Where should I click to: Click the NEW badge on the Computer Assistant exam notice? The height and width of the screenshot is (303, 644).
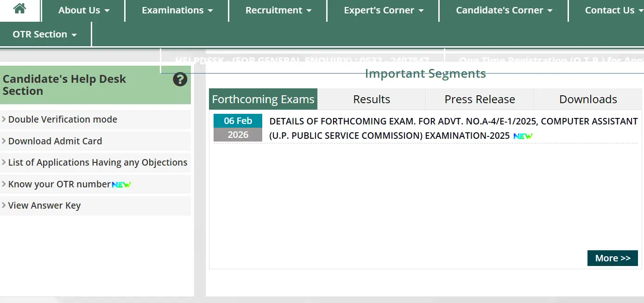[x=523, y=136]
